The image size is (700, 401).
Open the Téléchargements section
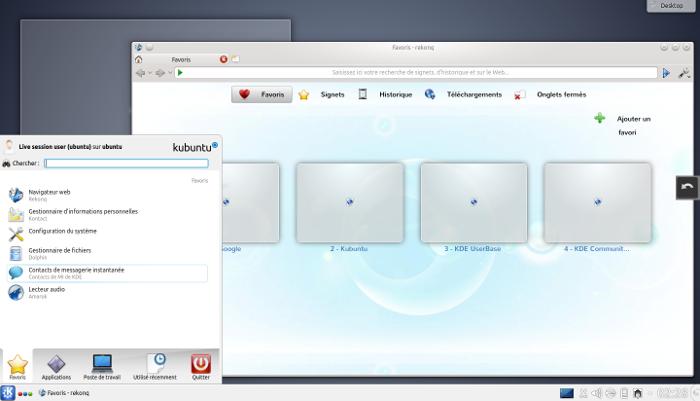[474, 94]
